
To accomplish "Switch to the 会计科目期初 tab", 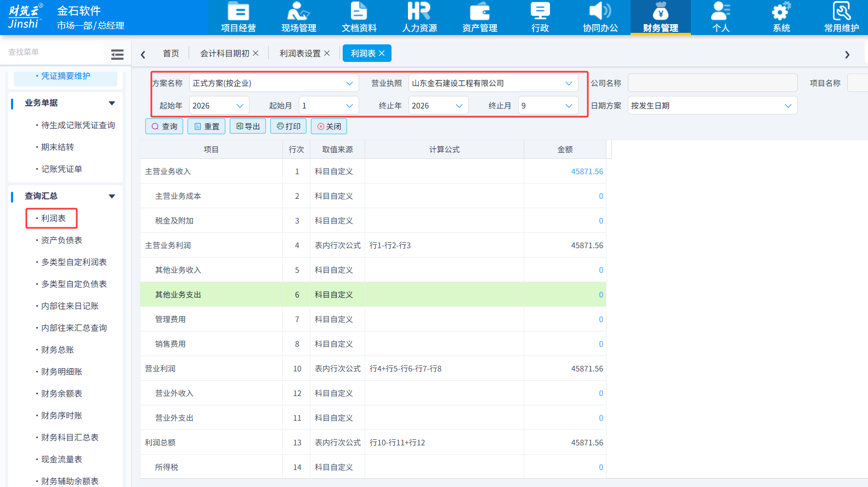I will point(225,53).
